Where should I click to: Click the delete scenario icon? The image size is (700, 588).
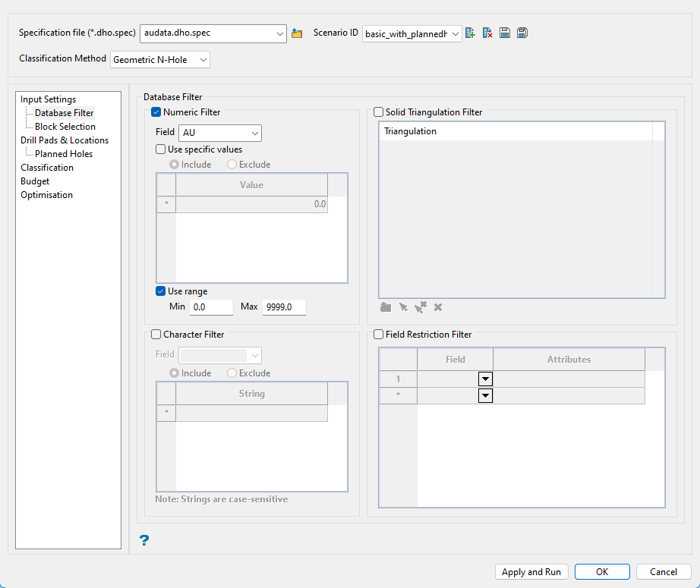point(487,33)
